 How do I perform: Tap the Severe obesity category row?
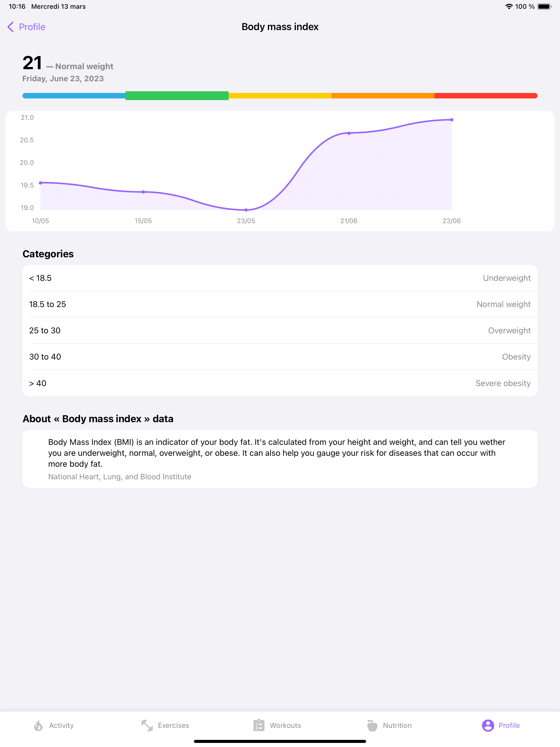click(x=280, y=383)
